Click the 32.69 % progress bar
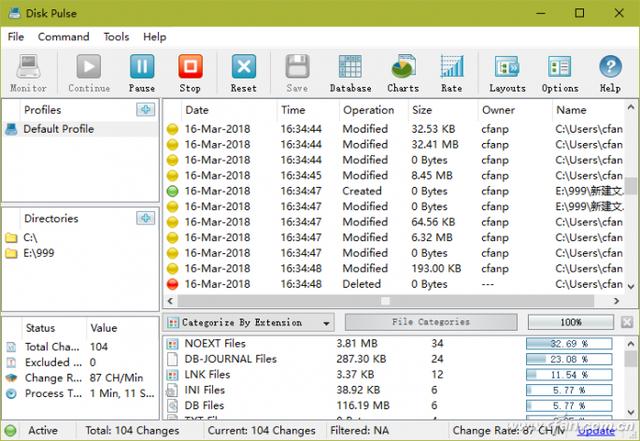Viewport: 640px width, 441px height. coord(569,344)
